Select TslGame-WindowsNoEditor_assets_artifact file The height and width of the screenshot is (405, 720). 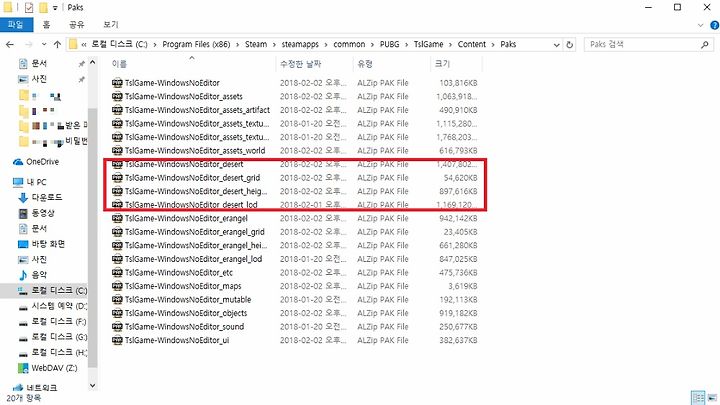pyautogui.click(x=197, y=110)
